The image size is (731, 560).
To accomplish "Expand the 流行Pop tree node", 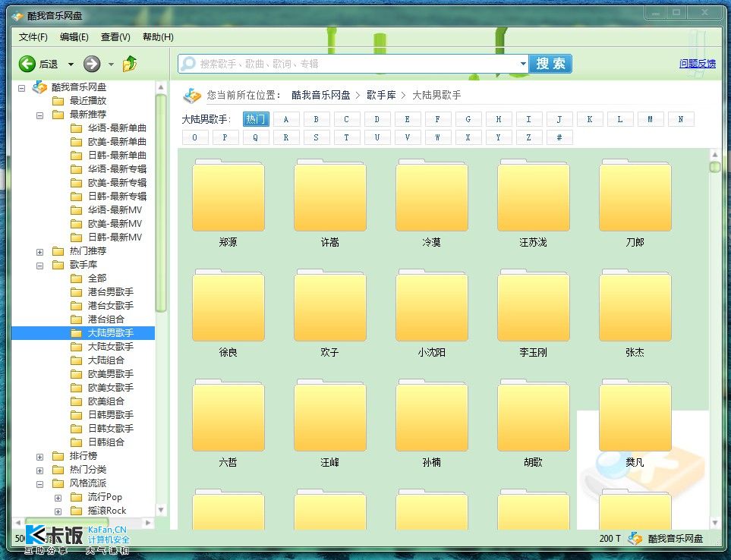I will click(58, 498).
